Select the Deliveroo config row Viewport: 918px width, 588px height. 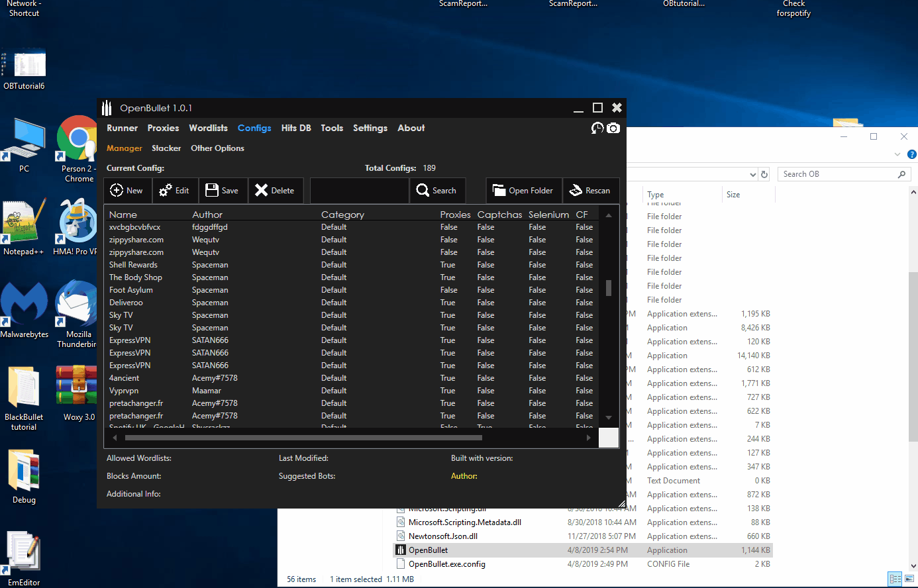352,303
